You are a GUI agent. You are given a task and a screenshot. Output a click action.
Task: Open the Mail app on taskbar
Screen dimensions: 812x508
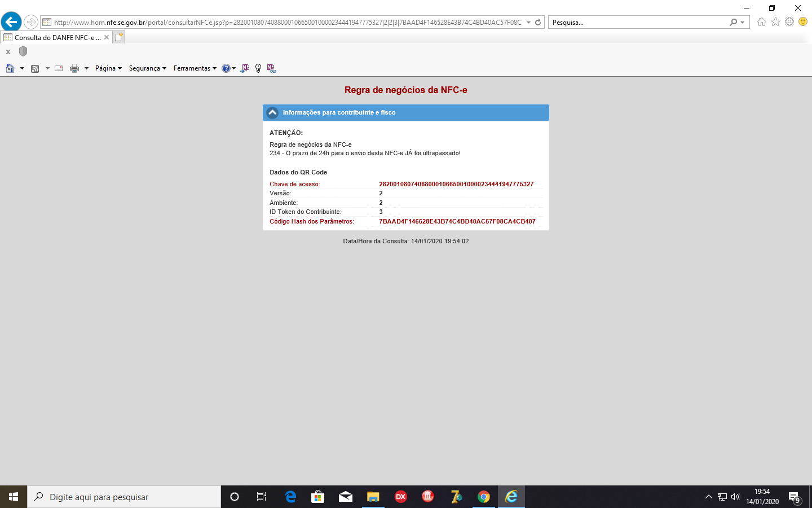[x=346, y=497]
